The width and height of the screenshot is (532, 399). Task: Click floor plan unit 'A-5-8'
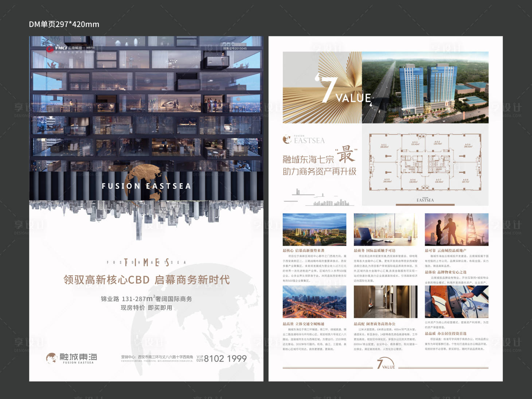click(466, 181)
